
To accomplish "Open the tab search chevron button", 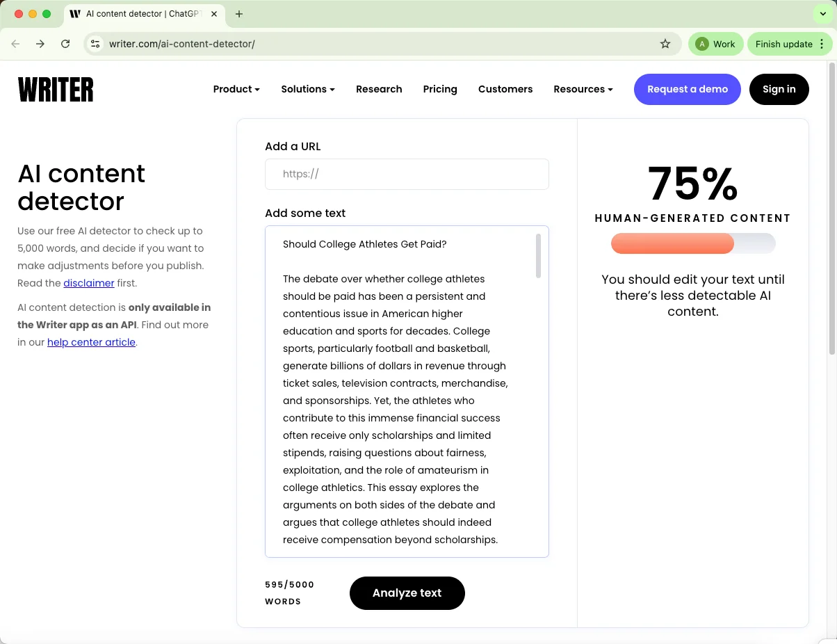I will [x=824, y=14].
